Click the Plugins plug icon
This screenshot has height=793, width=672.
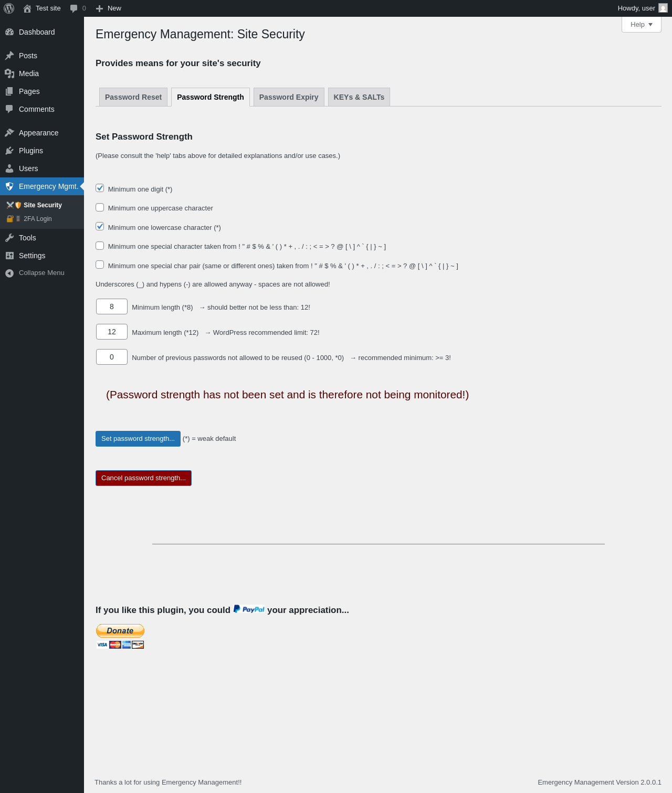tap(9, 151)
